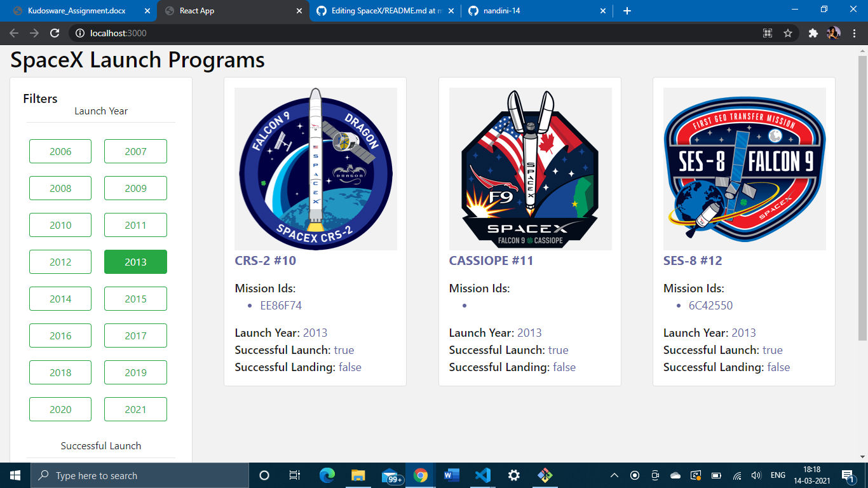868x488 pixels.
Task: Choose the 2018 launch year button
Action: (x=60, y=372)
